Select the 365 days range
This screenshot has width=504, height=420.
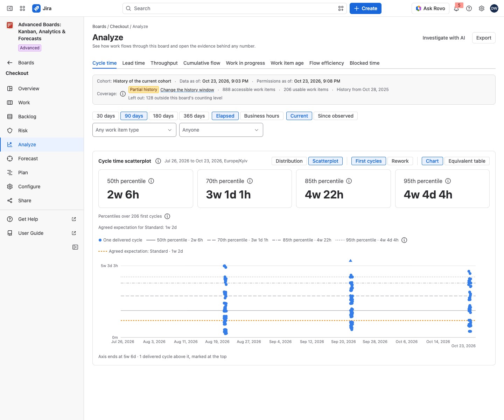194,116
